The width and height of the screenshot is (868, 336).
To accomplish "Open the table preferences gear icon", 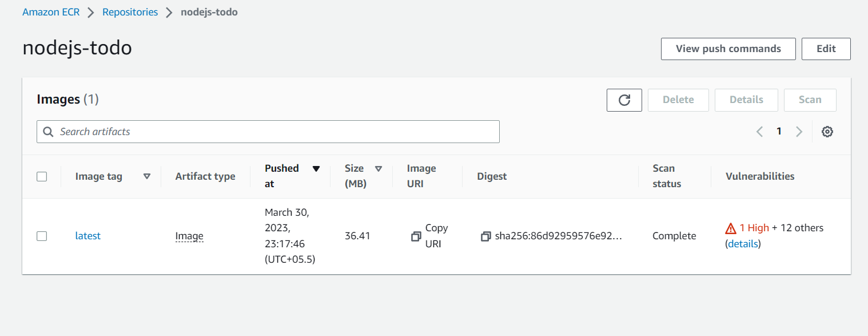I will [x=827, y=132].
